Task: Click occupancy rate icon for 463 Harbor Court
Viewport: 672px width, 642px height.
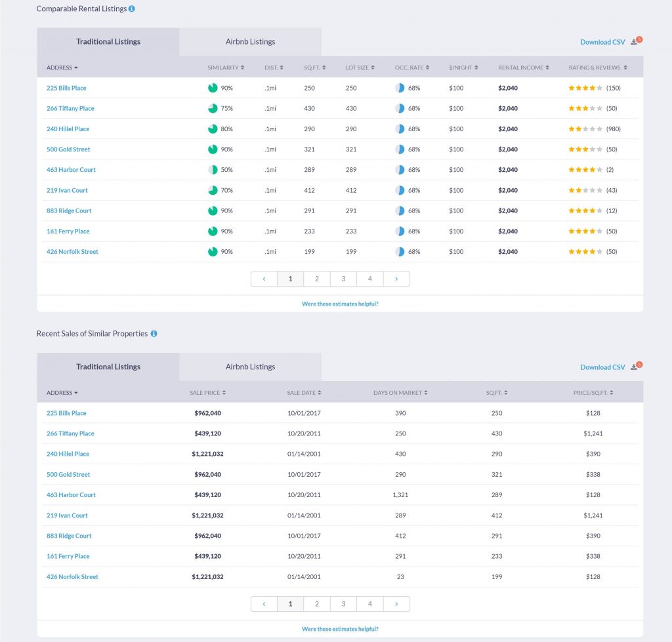Action: (x=400, y=170)
